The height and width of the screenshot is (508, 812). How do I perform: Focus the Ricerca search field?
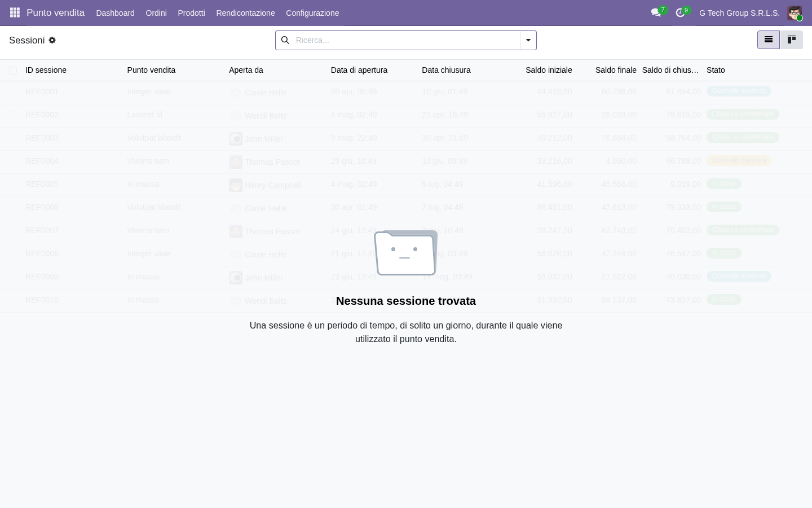coord(405,40)
